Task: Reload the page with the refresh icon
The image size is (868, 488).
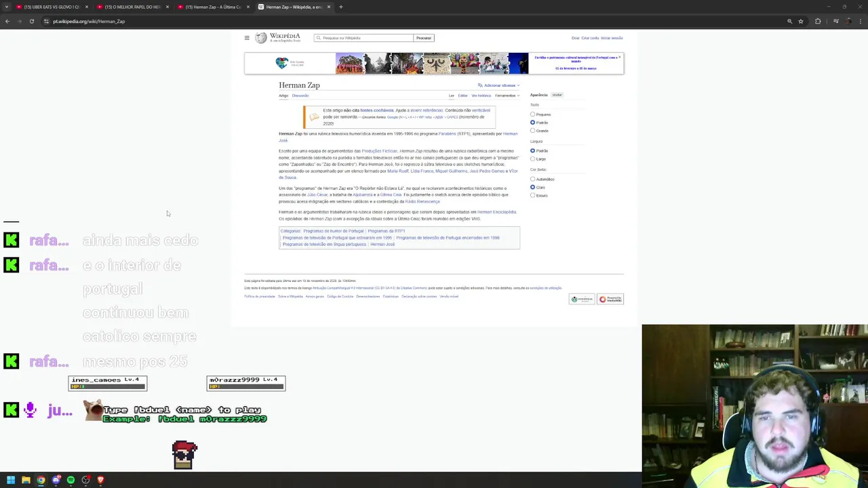Action: (x=31, y=21)
